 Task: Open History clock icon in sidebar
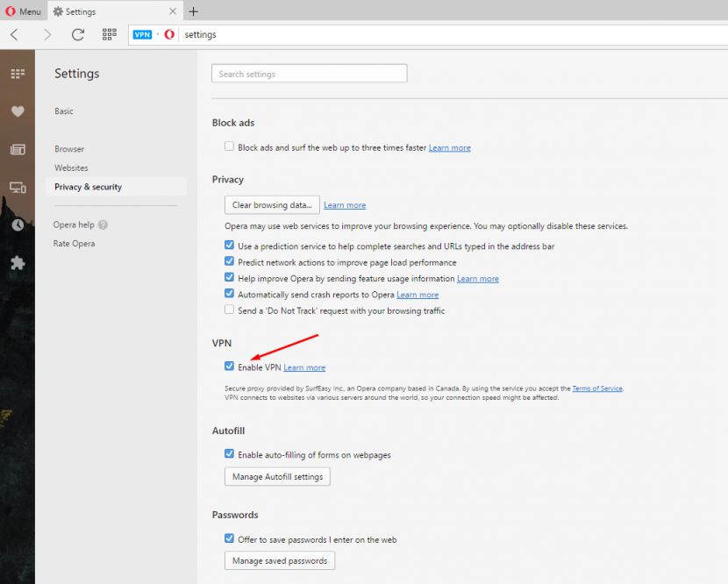point(18,225)
